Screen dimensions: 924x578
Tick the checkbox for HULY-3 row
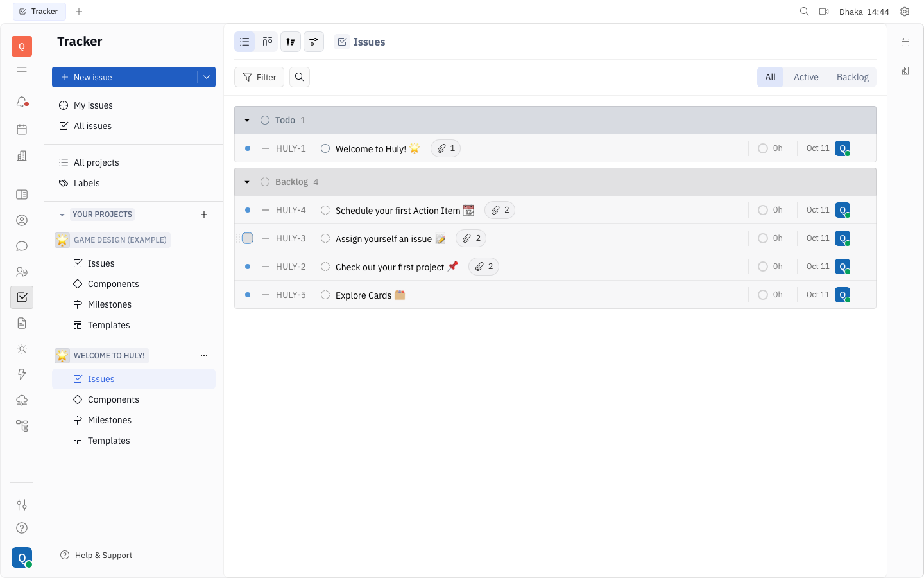[x=248, y=238]
